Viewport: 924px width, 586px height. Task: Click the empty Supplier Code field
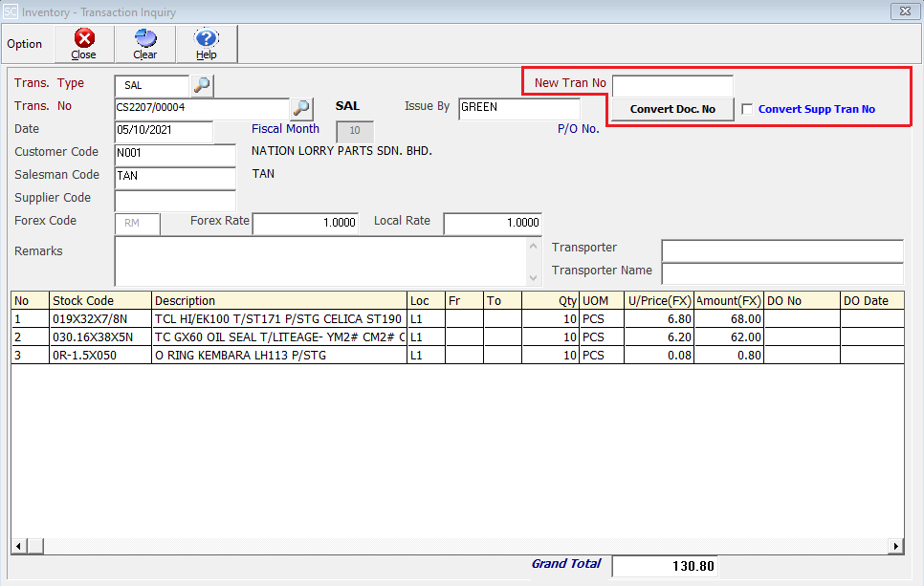pyautogui.click(x=175, y=200)
